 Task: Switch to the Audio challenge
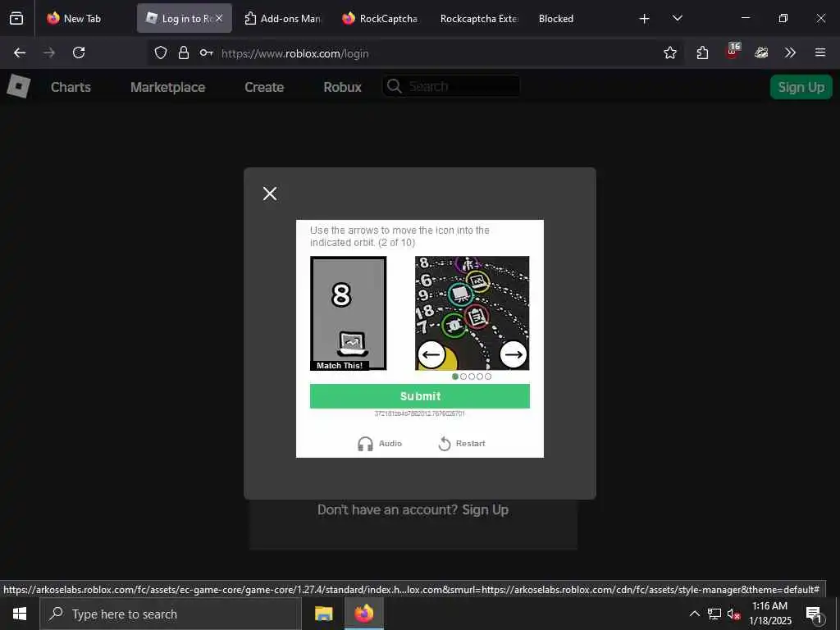click(380, 444)
